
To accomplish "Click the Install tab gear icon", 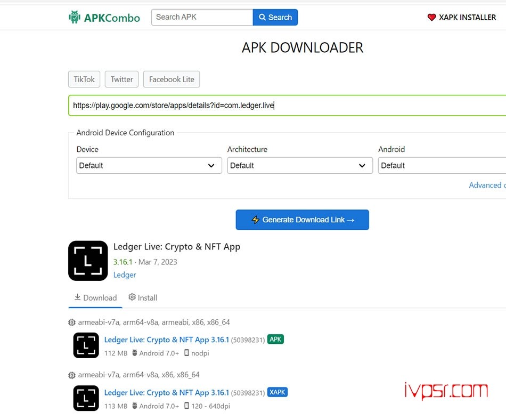I will tap(132, 297).
